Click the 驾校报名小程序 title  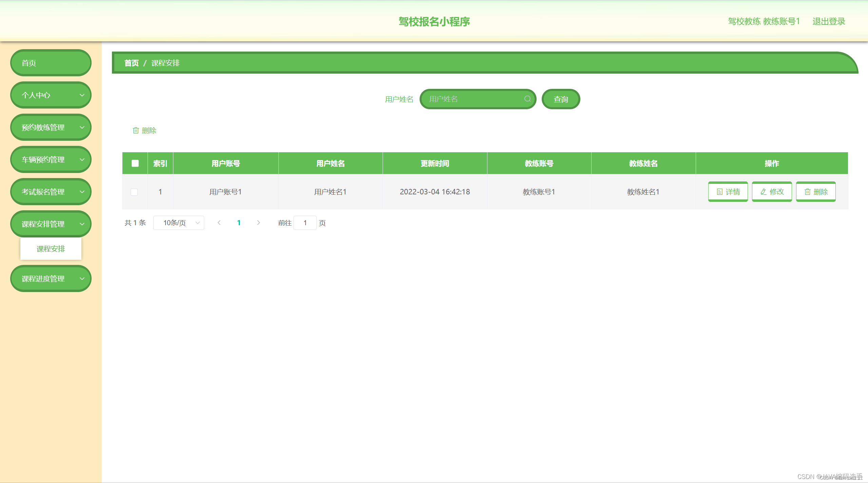[434, 22]
